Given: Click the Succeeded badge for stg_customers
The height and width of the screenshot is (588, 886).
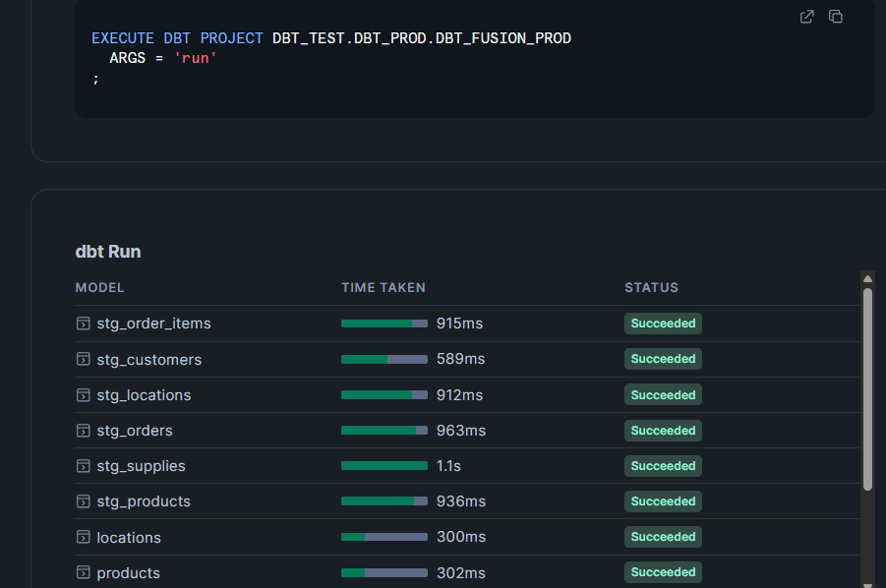Looking at the screenshot, I should (663, 359).
